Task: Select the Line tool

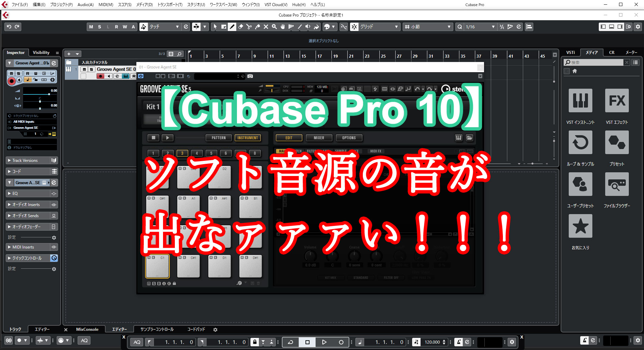Action: tap(300, 27)
